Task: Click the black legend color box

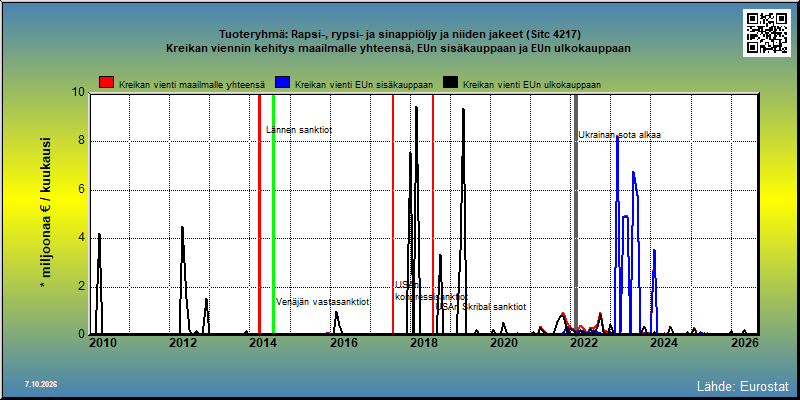Action: tap(451, 83)
